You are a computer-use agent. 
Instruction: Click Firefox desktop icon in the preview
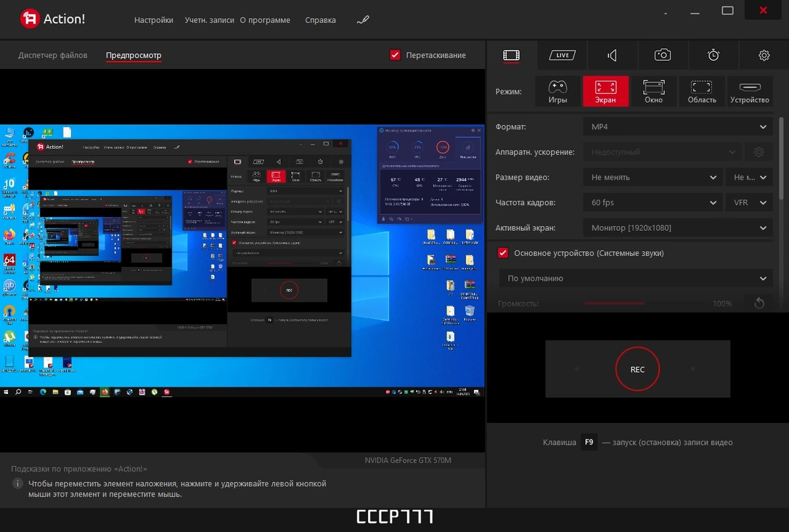pyautogui.click(x=9, y=235)
